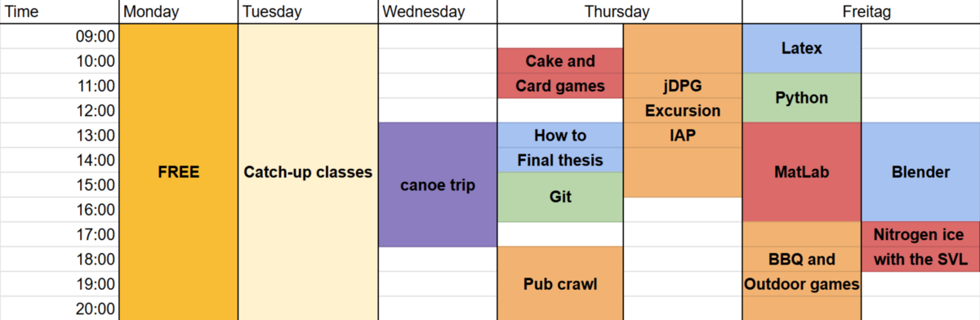Click the Cake and Card games cell
980x320 pixels.
[560, 73]
